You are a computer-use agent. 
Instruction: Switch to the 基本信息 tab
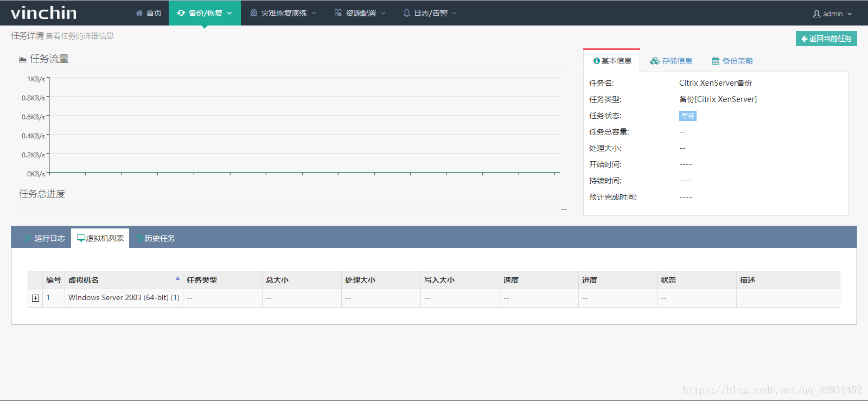(x=612, y=61)
